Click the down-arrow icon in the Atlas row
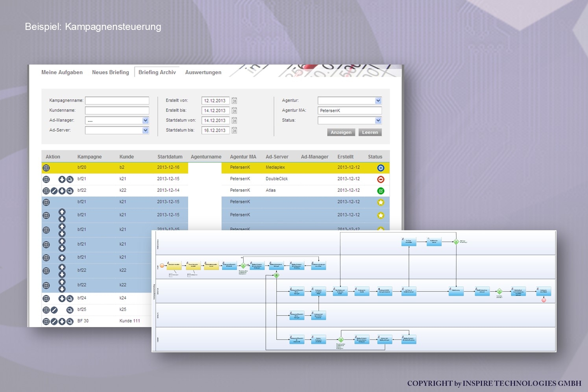Image resolution: width=588 pixels, height=392 pixels. click(x=62, y=191)
